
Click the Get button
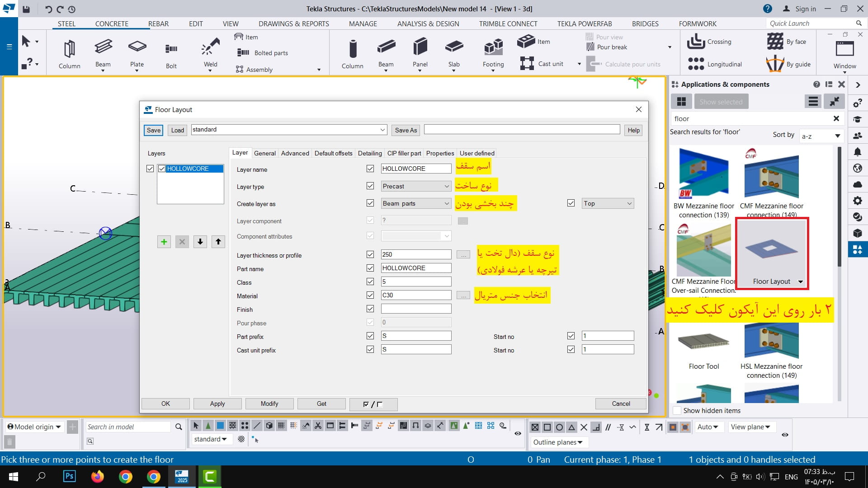coord(321,404)
